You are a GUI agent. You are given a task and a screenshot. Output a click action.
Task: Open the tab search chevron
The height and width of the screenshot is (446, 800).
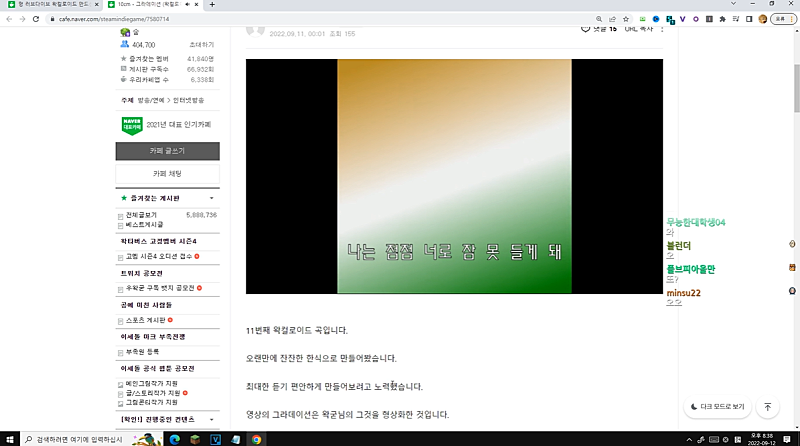[733, 4]
